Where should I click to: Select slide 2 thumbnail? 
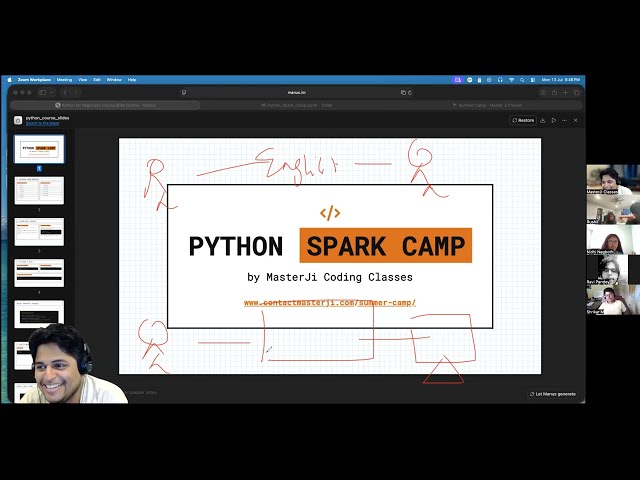pyautogui.click(x=39, y=191)
